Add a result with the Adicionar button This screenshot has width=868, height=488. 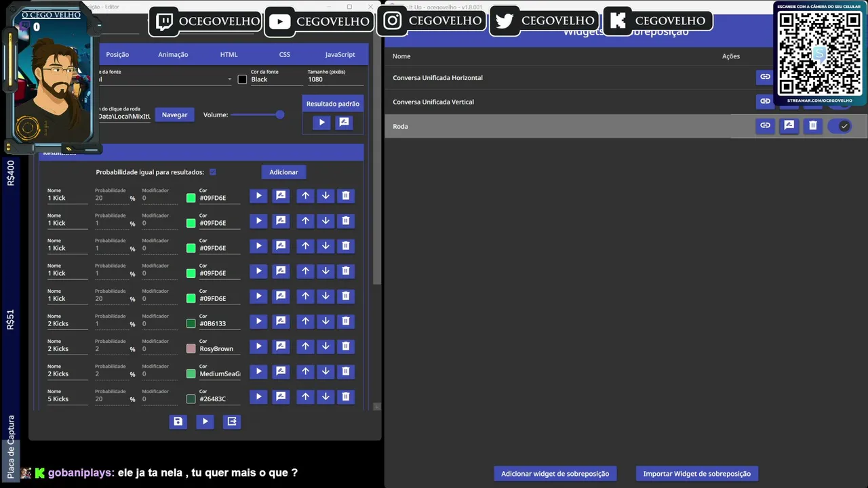283,172
